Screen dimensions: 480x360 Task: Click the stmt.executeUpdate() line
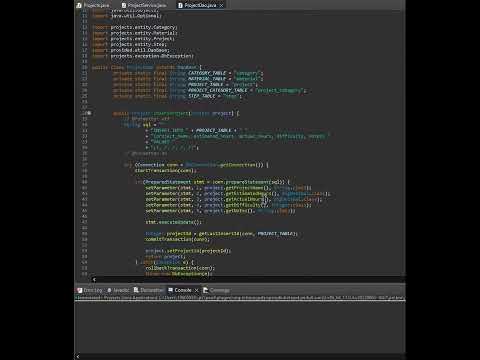click(174, 222)
